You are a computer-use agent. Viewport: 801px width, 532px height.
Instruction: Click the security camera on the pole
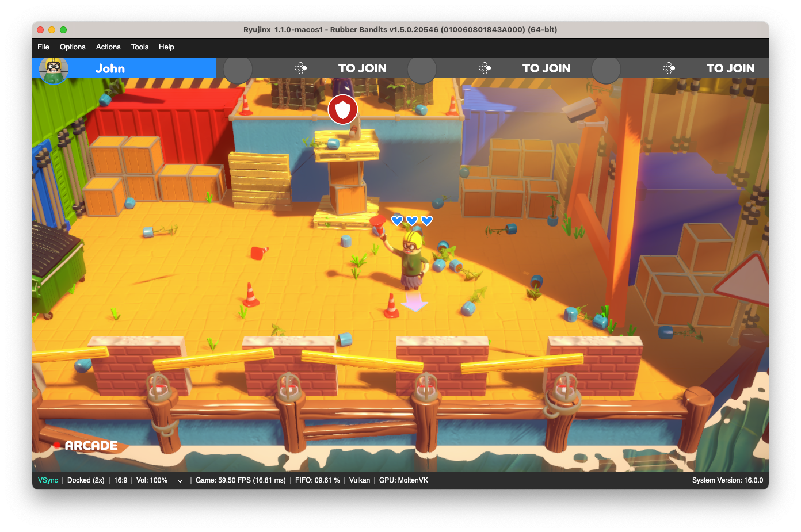click(x=582, y=110)
